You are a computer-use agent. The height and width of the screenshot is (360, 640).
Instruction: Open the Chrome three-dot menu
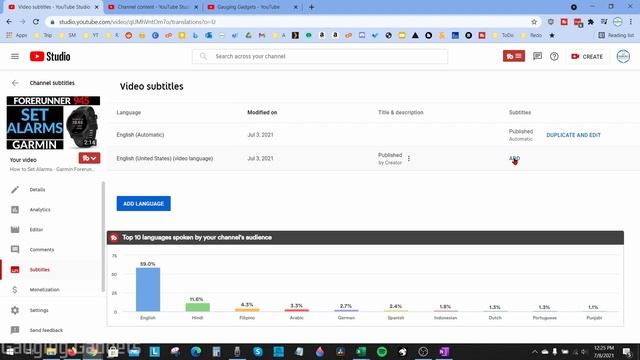coord(631,22)
